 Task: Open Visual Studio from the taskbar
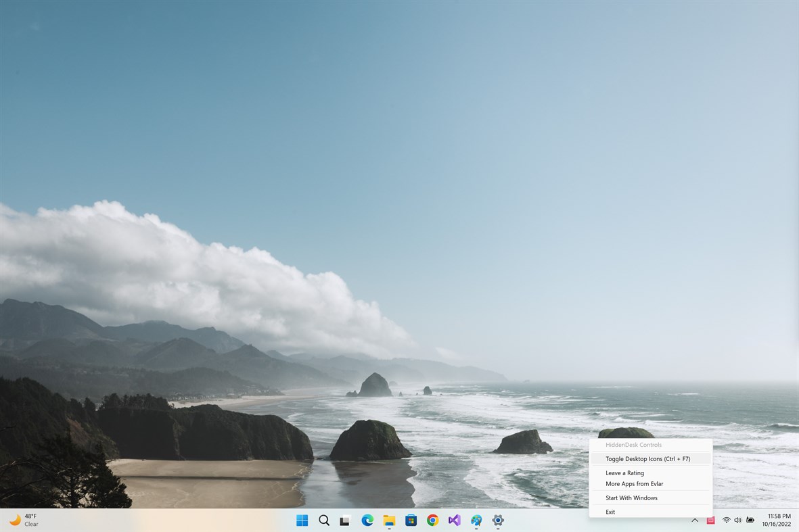pos(455,521)
